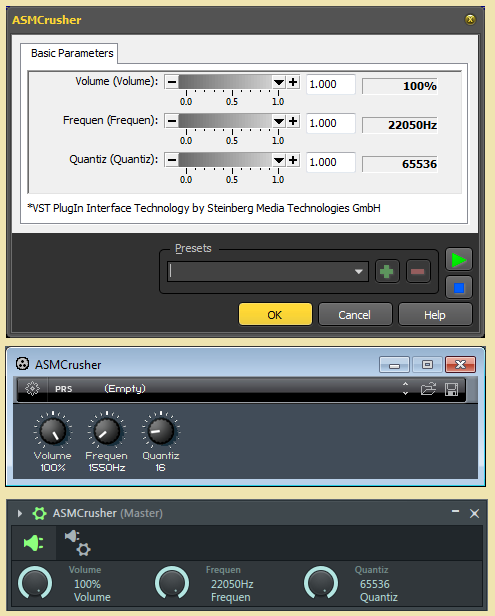
Task: Open the Presets dropdown list
Action: point(358,271)
